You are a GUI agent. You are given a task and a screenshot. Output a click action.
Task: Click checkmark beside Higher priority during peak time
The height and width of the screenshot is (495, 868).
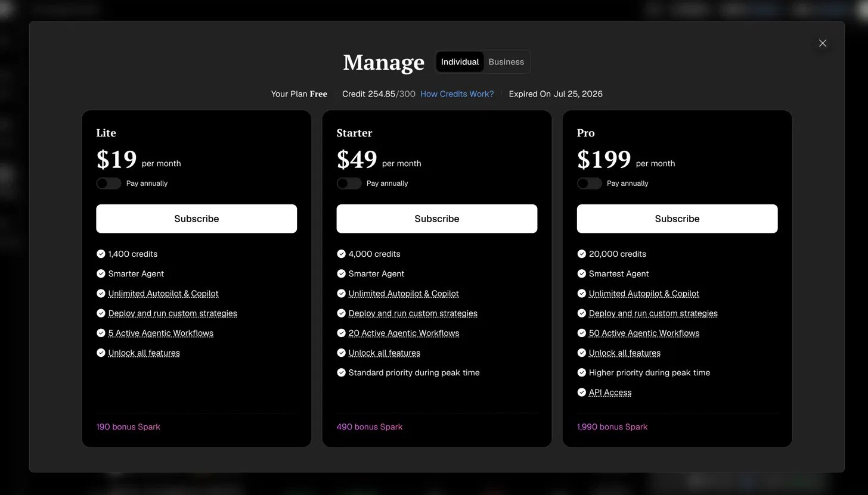coord(581,372)
